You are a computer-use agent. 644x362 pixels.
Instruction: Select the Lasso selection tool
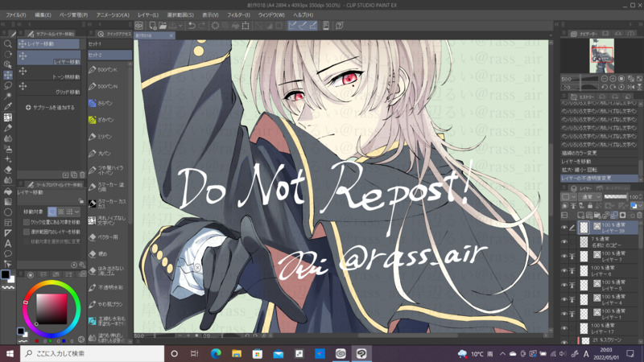pos(7,85)
